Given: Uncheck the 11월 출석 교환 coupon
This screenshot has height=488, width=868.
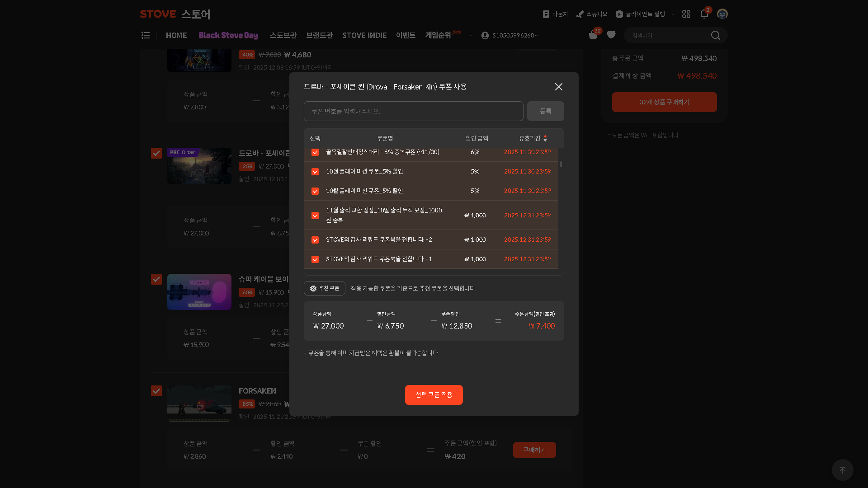Looking at the screenshot, I should pyautogui.click(x=315, y=216).
